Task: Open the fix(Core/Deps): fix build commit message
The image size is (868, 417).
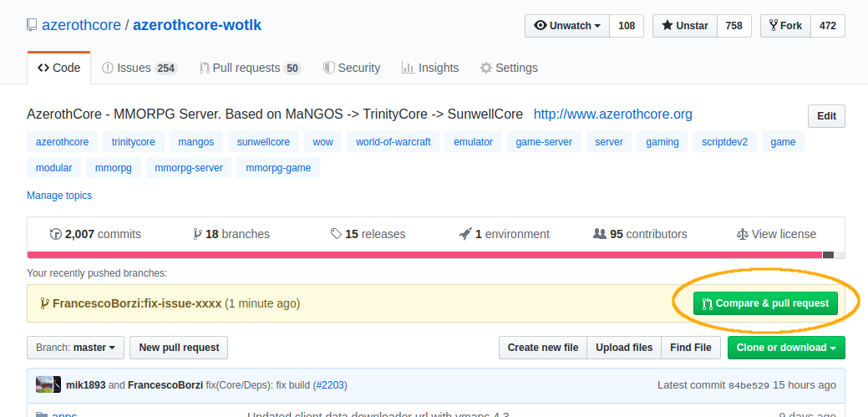Action: click(x=257, y=385)
